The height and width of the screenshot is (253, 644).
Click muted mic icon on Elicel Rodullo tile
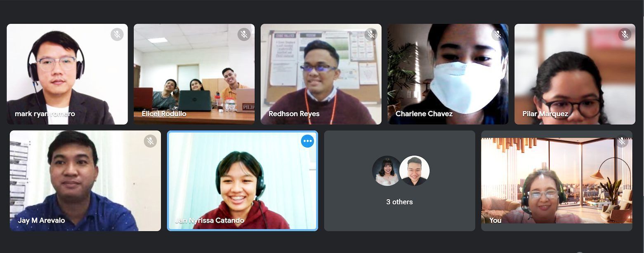[x=244, y=34]
